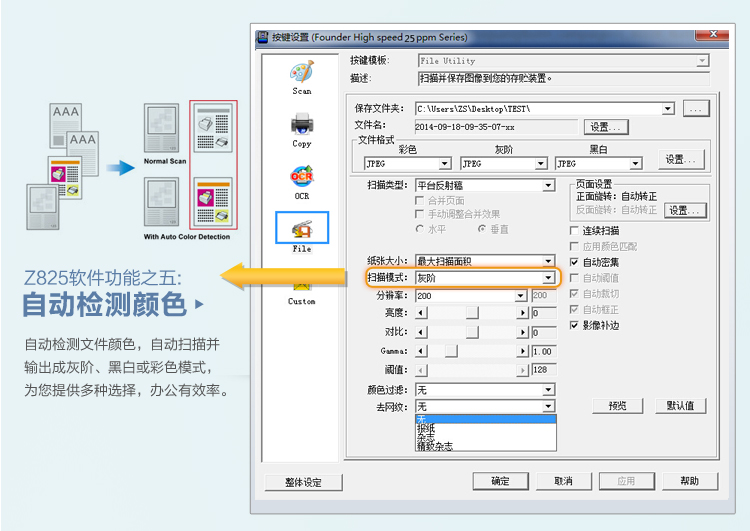Click Gamma slider left arrow
The height and width of the screenshot is (531, 750).
pyautogui.click(x=420, y=351)
